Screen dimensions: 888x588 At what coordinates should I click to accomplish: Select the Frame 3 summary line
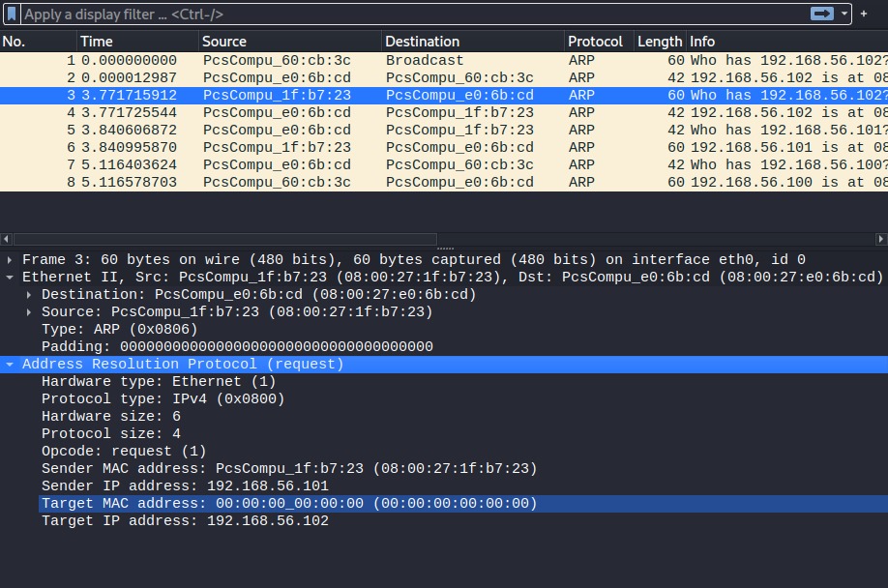[444, 260]
